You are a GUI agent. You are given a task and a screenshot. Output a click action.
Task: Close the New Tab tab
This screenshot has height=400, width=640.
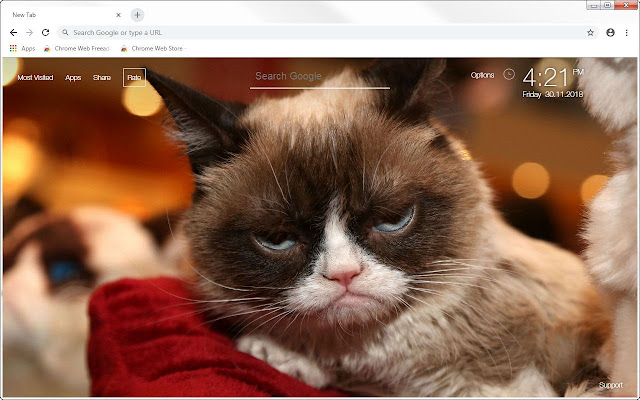tap(118, 15)
